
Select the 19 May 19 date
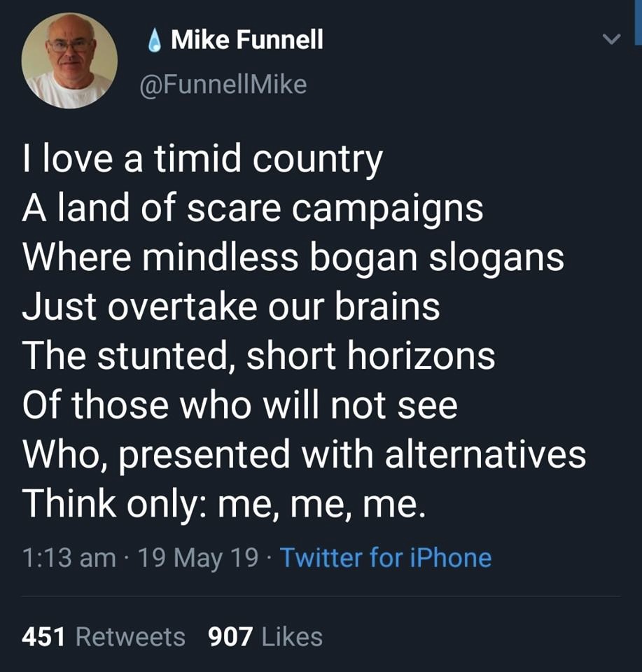[198, 558]
